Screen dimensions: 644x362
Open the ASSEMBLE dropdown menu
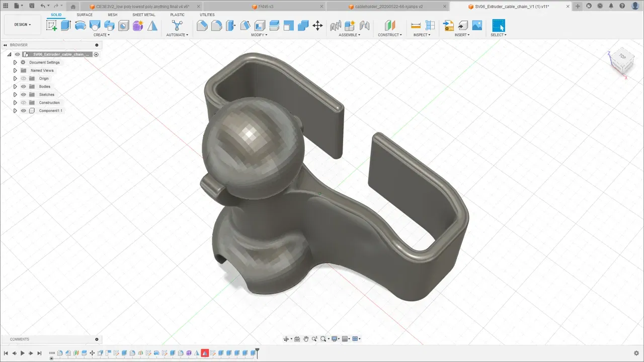350,35
